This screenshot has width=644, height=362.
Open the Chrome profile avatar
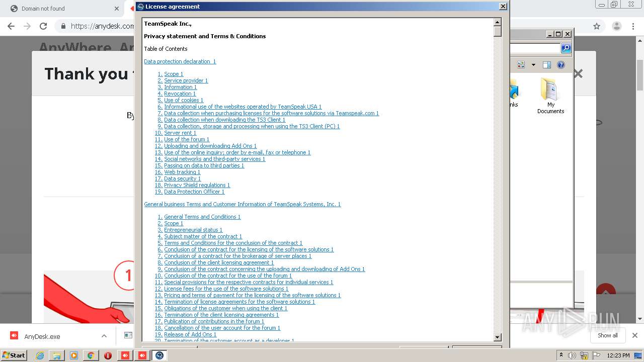616,26
